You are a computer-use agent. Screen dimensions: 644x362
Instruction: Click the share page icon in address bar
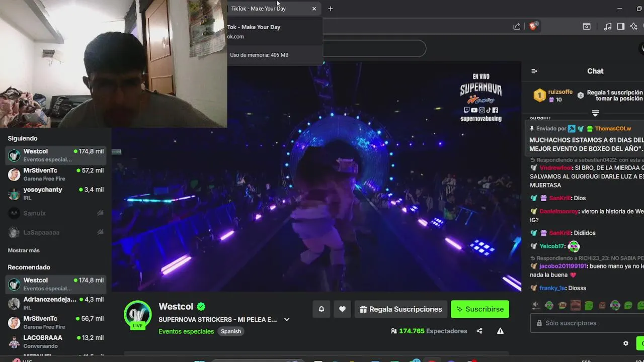tap(517, 27)
